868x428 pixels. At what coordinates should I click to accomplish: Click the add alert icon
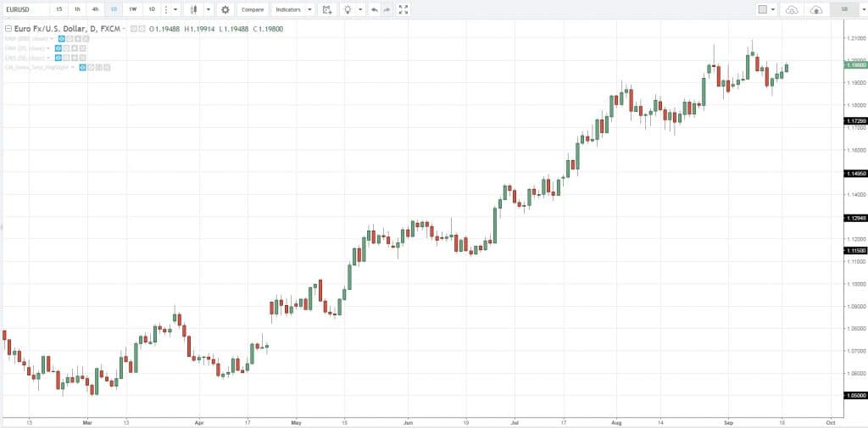coord(327,9)
